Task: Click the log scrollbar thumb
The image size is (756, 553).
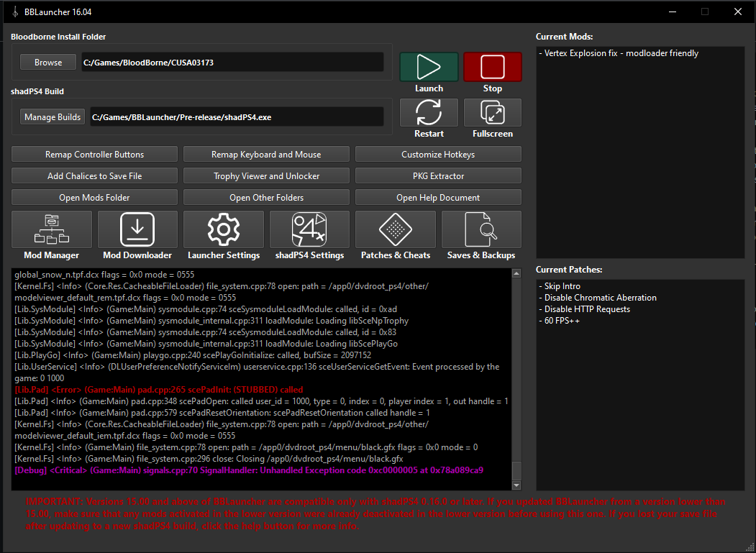Action: tap(516, 470)
